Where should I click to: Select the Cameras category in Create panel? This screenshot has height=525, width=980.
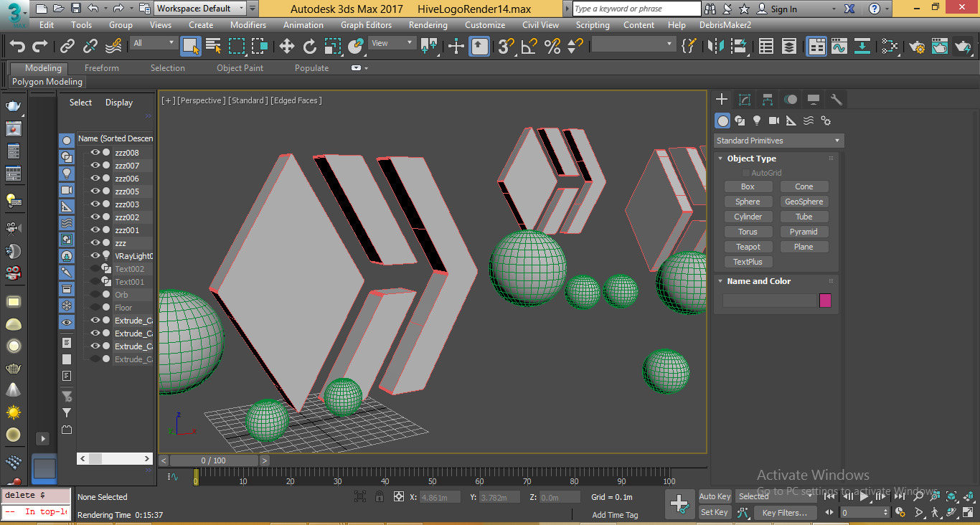[x=774, y=120]
